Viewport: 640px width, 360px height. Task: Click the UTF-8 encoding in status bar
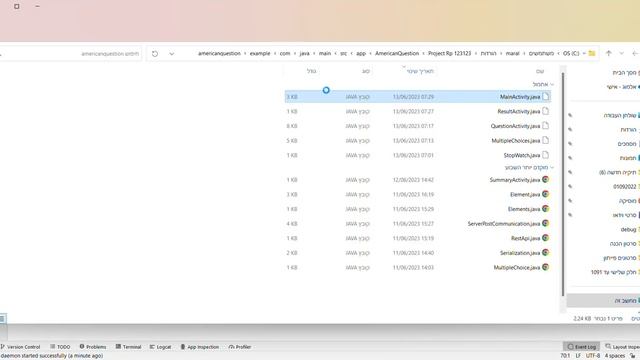point(593,356)
